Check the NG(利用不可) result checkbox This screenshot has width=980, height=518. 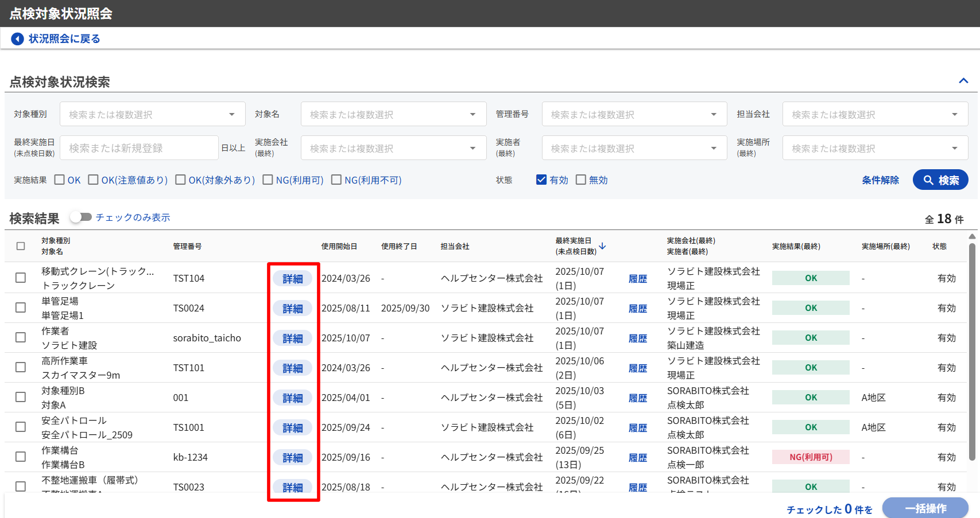336,180
